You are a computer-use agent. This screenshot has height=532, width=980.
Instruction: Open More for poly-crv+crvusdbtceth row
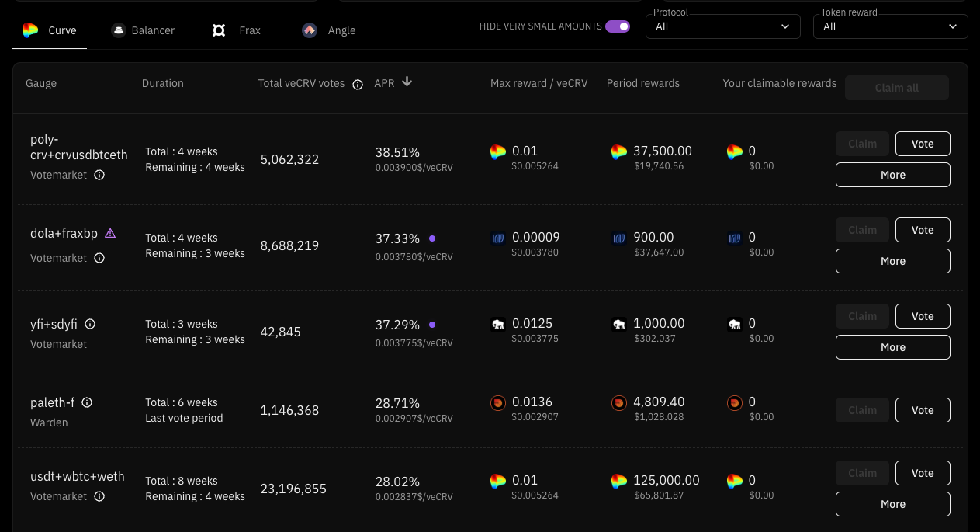pyautogui.click(x=893, y=175)
